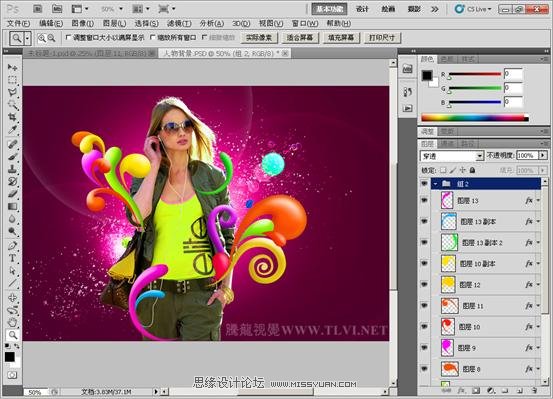Select the Rectangular Marquee tool
This screenshot has width=553, height=399.
(x=12, y=80)
